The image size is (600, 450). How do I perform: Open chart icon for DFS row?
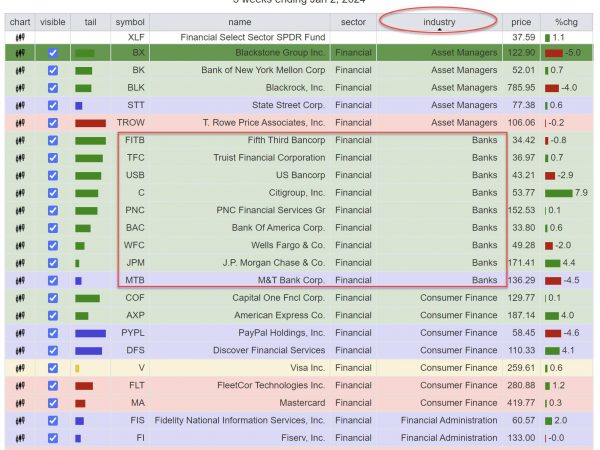(x=20, y=351)
